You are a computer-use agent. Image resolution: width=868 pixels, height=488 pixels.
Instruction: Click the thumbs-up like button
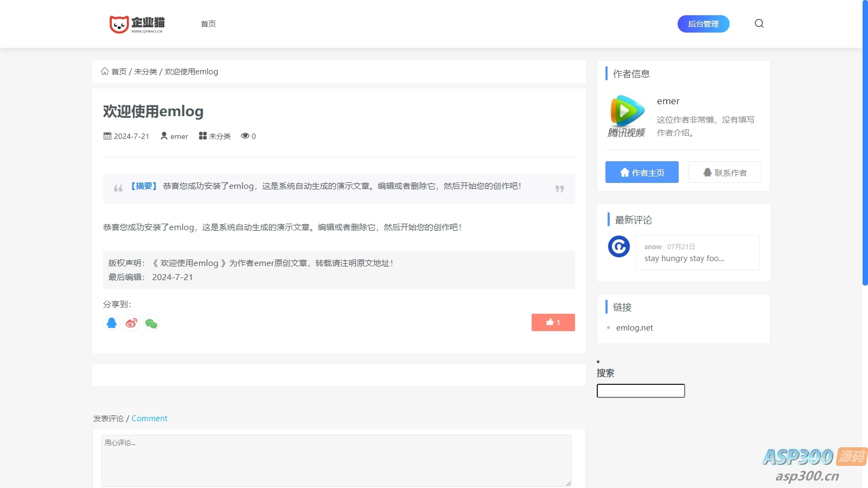[x=553, y=322]
